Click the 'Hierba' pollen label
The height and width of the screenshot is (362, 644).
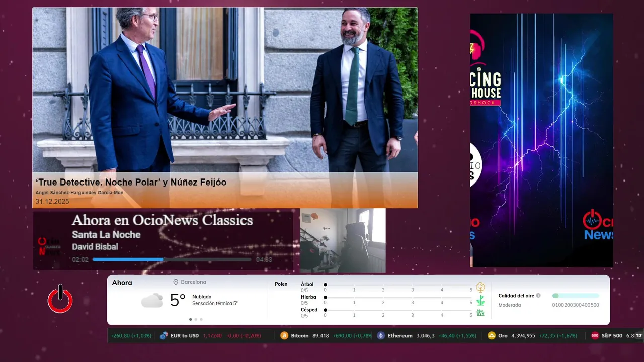(x=308, y=297)
